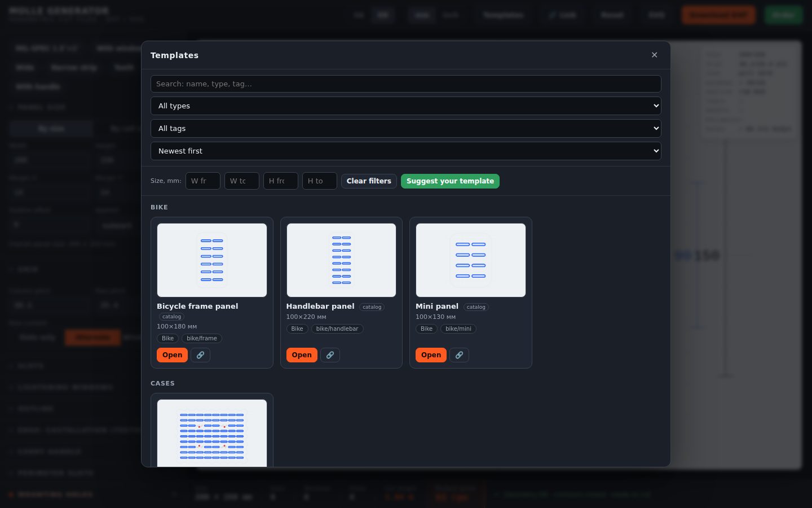
Task: Click the 100×130 мм size text
Action: pyautogui.click(x=435, y=317)
